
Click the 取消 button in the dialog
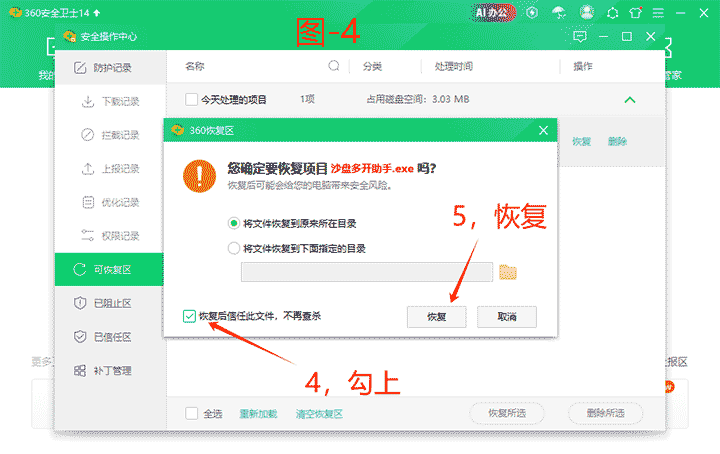[506, 317]
